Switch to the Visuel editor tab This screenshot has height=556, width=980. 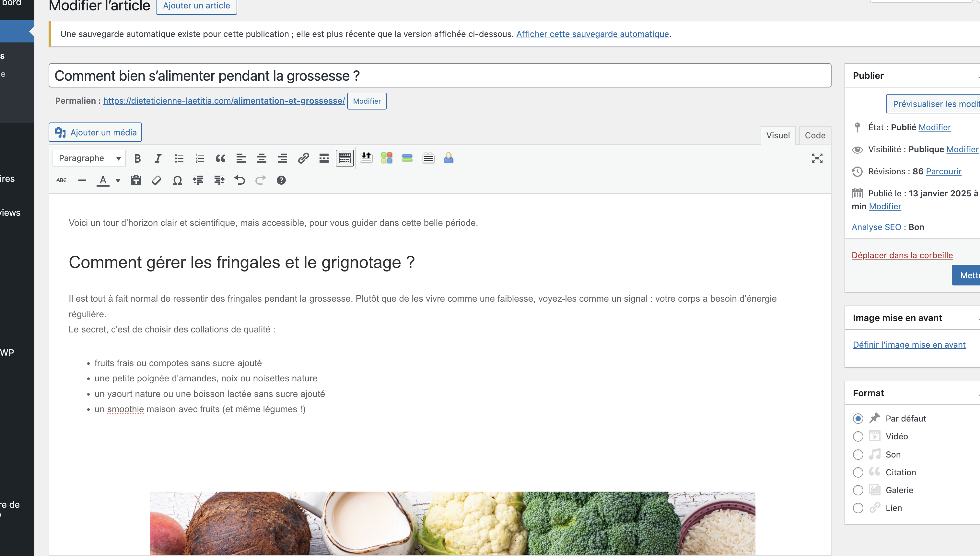tap(777, 135)
